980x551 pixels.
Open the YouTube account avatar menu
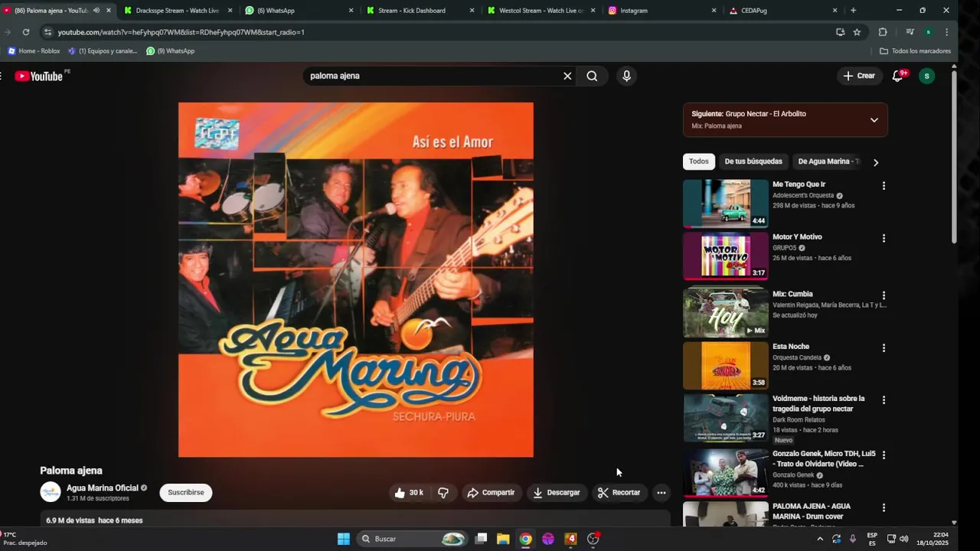pyautogui.click(x=926, y=76)
